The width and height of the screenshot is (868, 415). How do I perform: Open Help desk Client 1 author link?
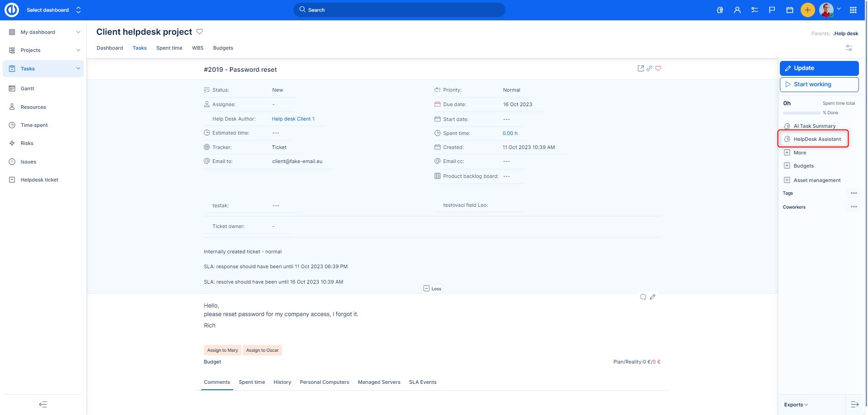[x=293, y=119]
